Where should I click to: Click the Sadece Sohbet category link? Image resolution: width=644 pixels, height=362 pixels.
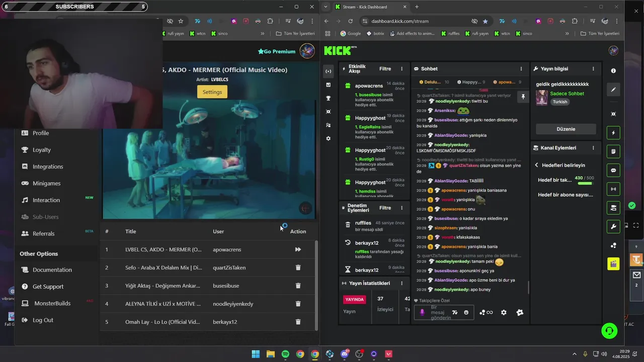click(567, 94)
